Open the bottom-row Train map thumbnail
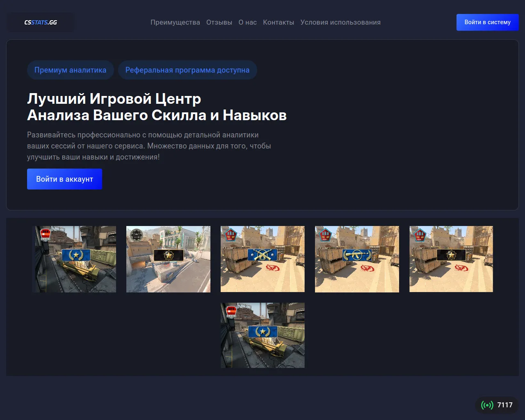Image resolution: width=525 pixels, height=420 pixels. click(262, 336)
